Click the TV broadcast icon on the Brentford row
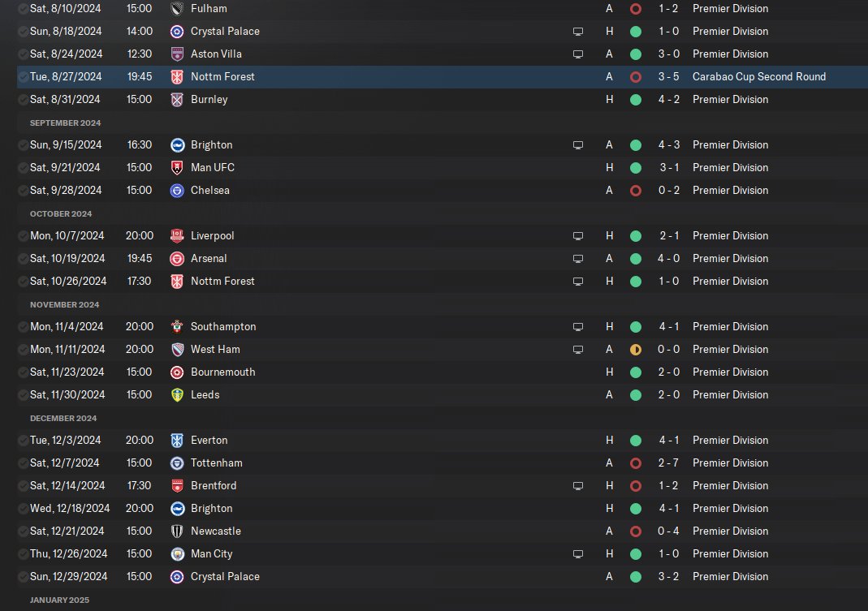This screenshot has height=611, width=868. click(578, 486)
